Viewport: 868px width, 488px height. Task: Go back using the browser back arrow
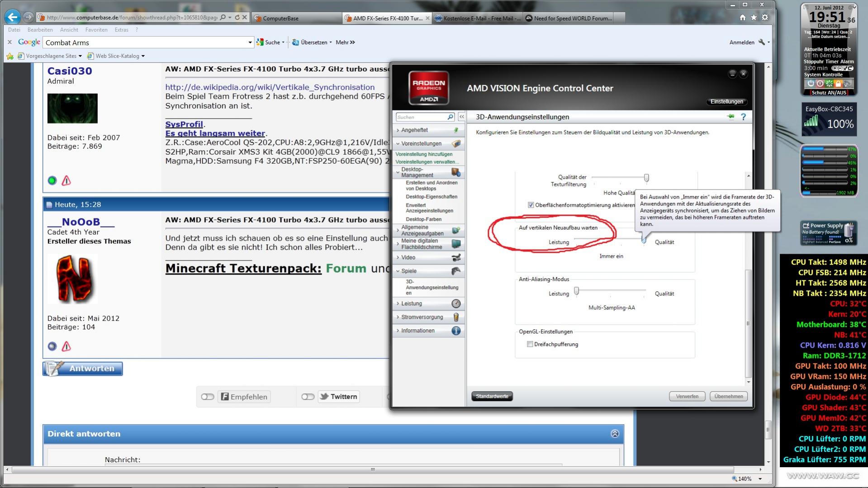pos(13,17)
